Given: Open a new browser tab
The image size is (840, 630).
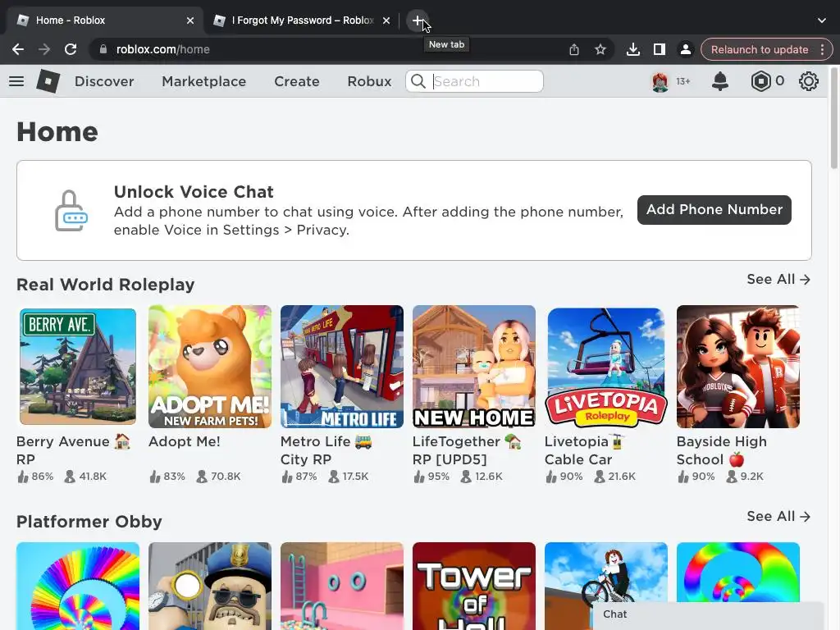Looking at the screenshot, I should [x=418, y=21].
